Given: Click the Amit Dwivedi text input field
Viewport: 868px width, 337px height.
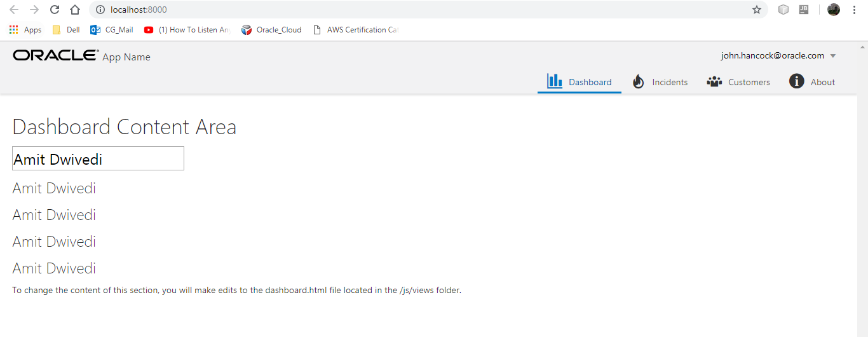Looking at the screenshot, I should pos(98,158).
